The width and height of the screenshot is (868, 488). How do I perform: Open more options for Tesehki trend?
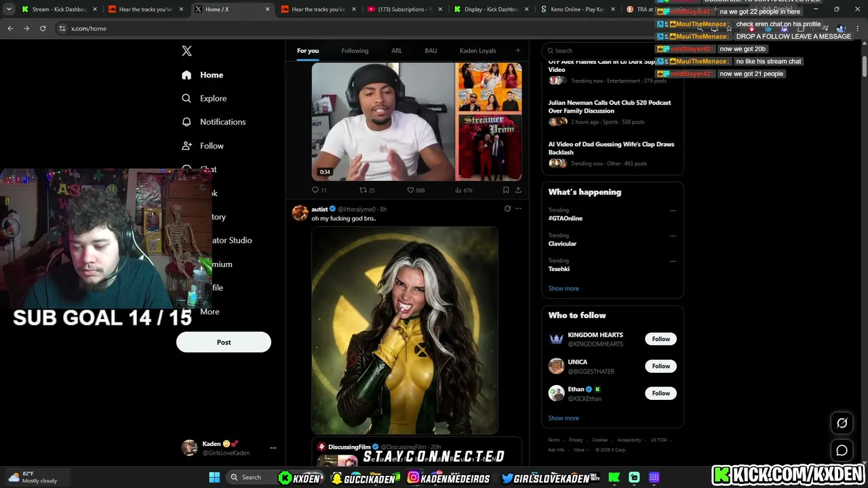coord(673,261)
